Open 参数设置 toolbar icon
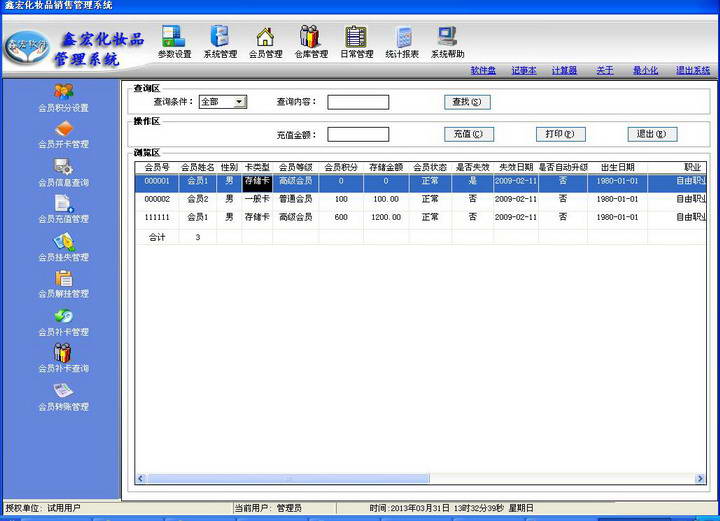This screenshot has height=521, width=720. [x=174, y=38]
